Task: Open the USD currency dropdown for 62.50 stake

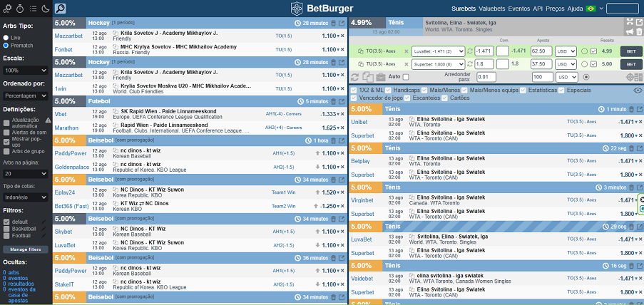Action: [566, 51]
